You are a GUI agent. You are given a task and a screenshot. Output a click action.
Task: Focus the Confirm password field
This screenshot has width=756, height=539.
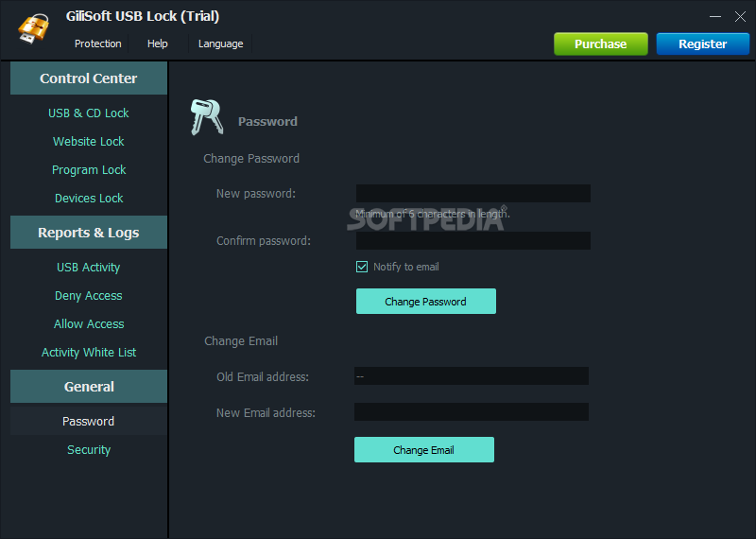tap(473, 240)
